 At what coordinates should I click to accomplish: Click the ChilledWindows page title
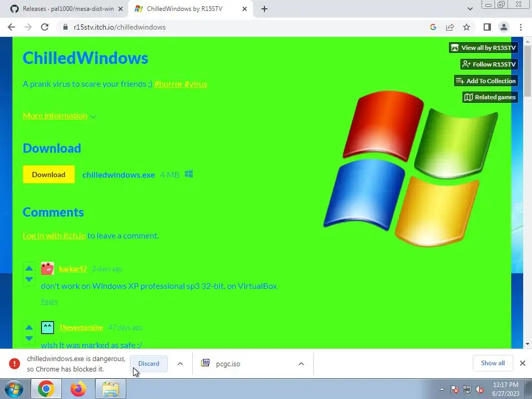[86, 58]
